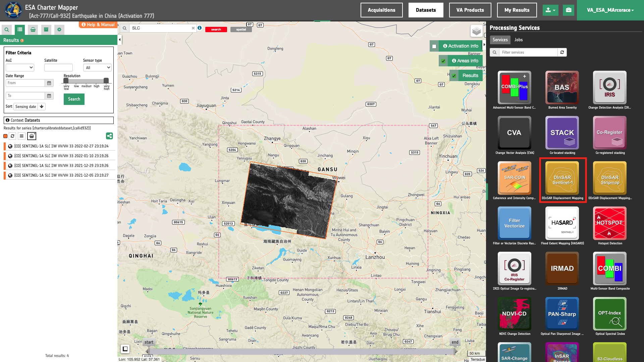The image size is (644, 362).
Task: Open the briefcase icon in the header
Action: click(569, 10)
